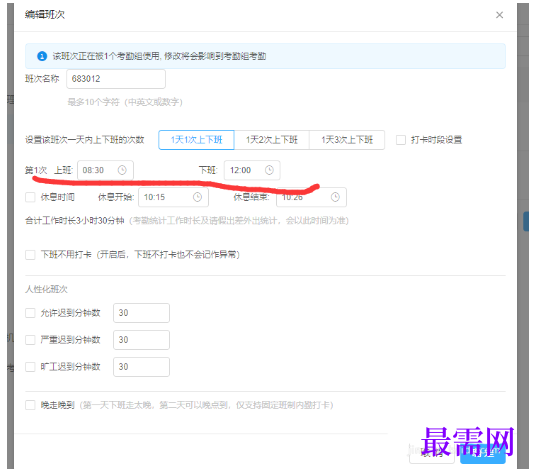The height and width of the screenshot is (473, 533).
Task: Close the 编辑班次 dialog with X
Action: click(499, 15)
